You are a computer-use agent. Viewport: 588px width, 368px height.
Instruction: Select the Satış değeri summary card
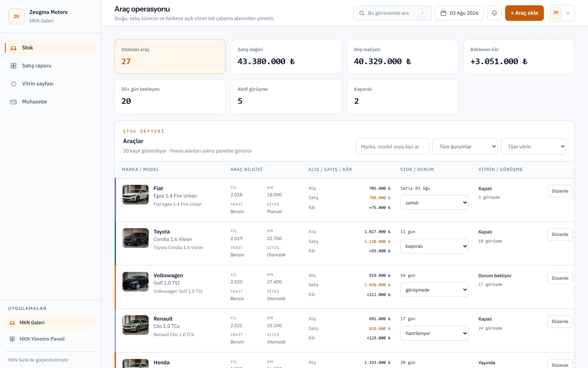[x=286, y=57]
